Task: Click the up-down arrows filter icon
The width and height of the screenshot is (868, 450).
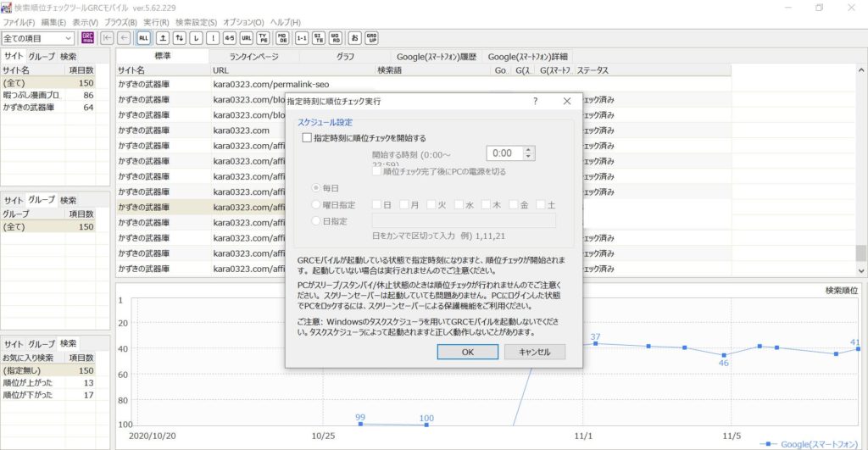Action: point(180,37)
